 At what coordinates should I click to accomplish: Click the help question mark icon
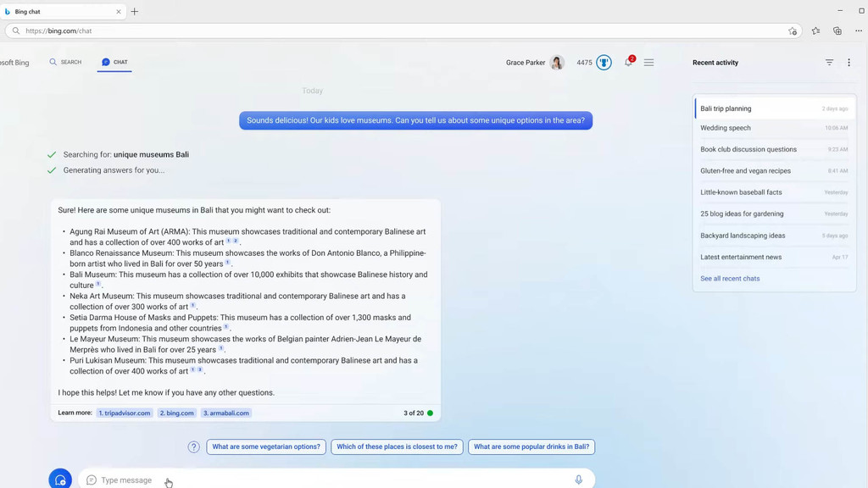(x=194, y=446)
